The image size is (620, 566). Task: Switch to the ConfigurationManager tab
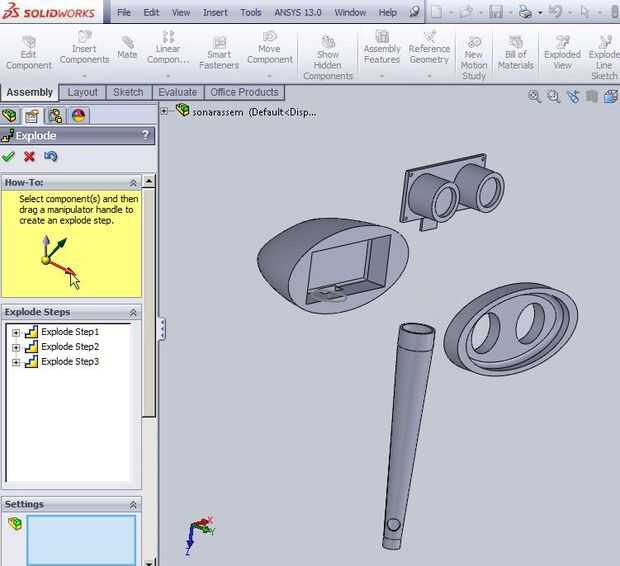[x=55, y=115]
